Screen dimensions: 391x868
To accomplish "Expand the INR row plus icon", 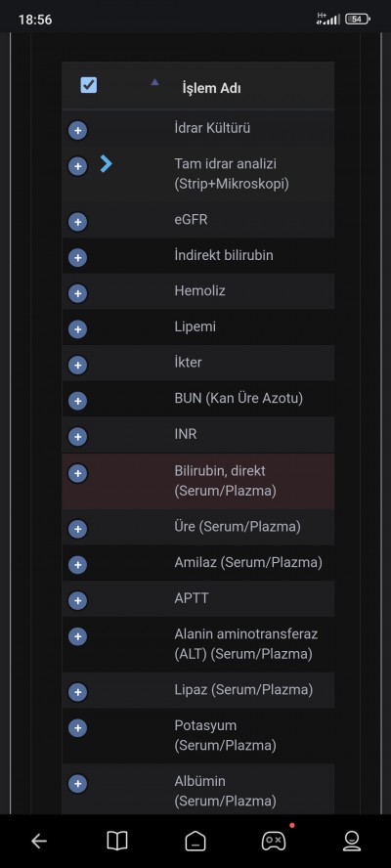I will [77, 437].
